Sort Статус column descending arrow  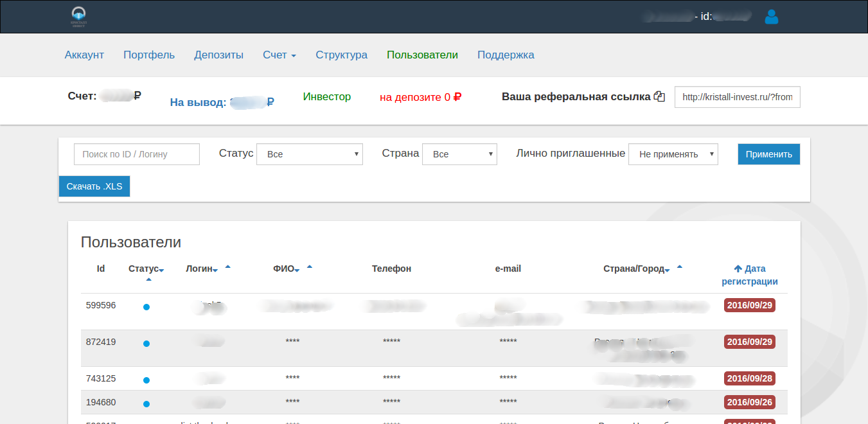[161, 270]
